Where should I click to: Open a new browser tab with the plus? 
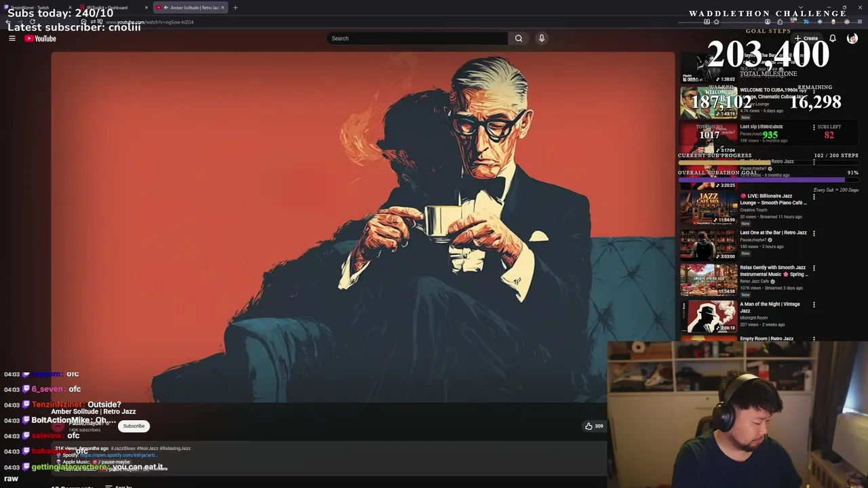coord(235,7)
